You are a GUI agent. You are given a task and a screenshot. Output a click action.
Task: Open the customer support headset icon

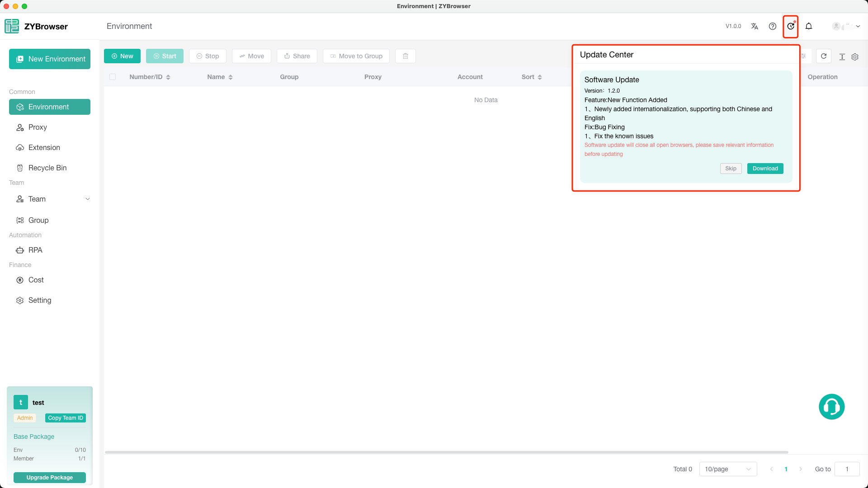(x=832, y=407)
